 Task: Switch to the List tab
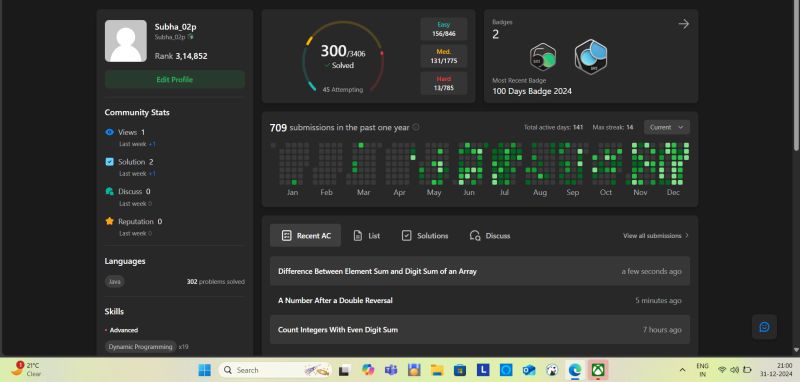[367, 236]
